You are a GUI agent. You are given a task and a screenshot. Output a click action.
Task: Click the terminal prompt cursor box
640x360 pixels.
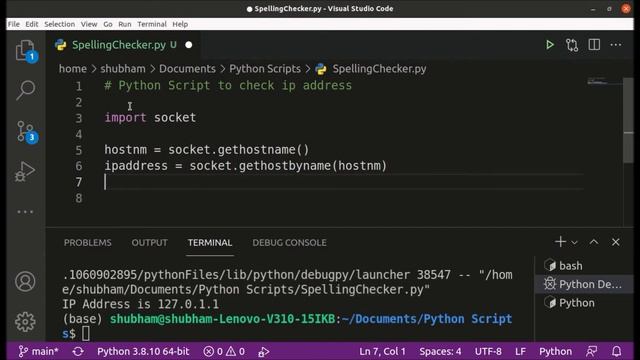pyautogui.click(x=86, y=333)
